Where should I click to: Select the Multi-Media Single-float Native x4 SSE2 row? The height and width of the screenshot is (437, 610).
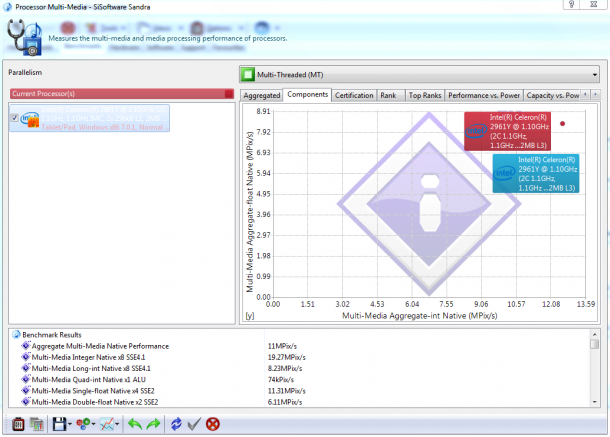tap(93, 391)
